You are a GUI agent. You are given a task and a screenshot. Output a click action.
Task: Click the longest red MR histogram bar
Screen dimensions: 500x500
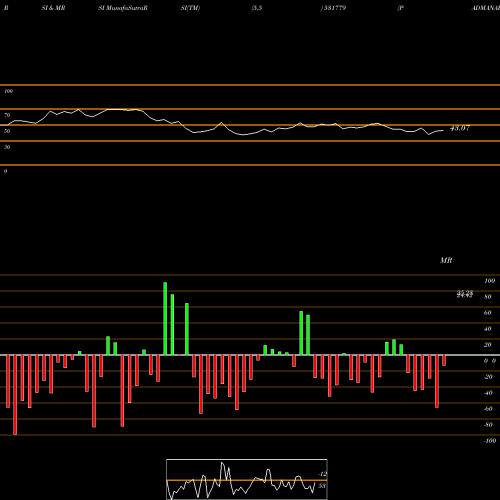[15, 395]
